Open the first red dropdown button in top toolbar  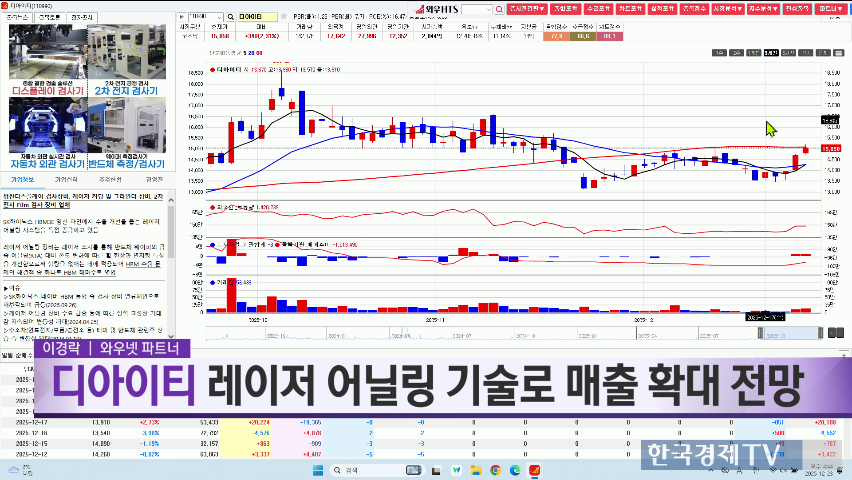point(520,8)
